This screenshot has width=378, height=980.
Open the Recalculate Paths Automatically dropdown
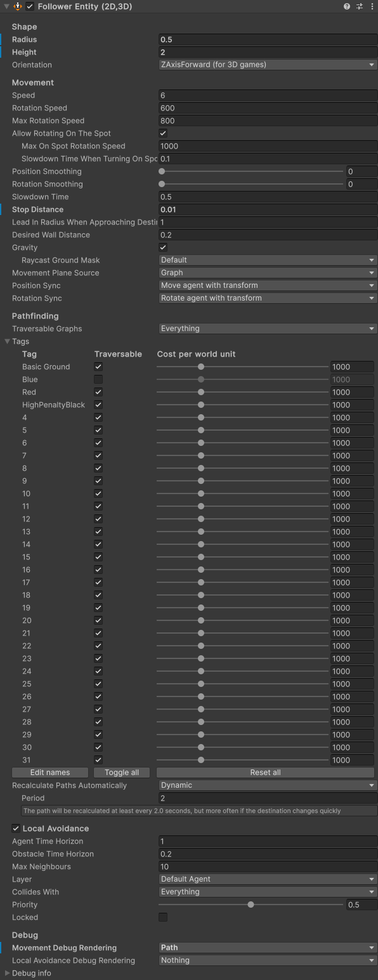point(268,785)
